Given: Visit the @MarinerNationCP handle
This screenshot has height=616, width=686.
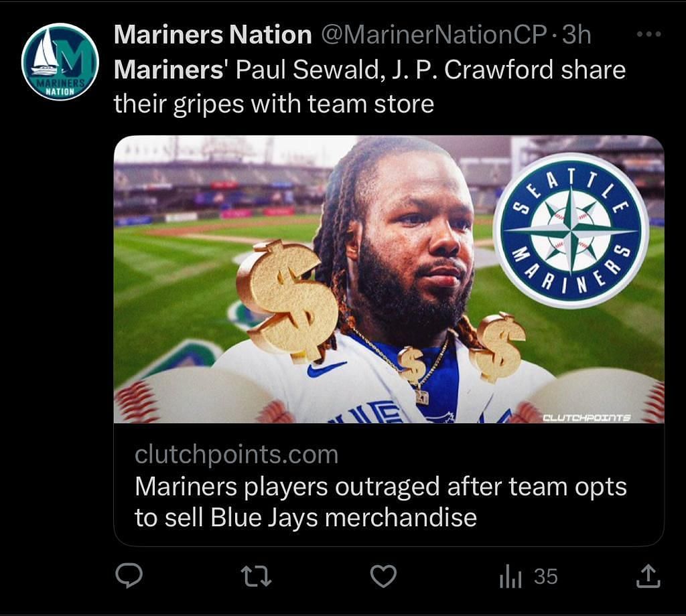Looking at the screenshot, I should tap(434, 34).
